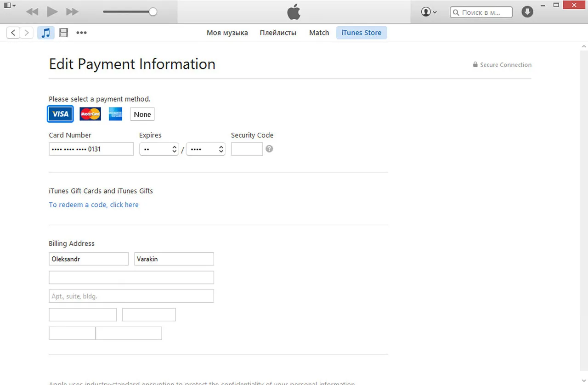Open the more media types ellipsis
This screenshot has height=385, width=588.
coord(81,33)
